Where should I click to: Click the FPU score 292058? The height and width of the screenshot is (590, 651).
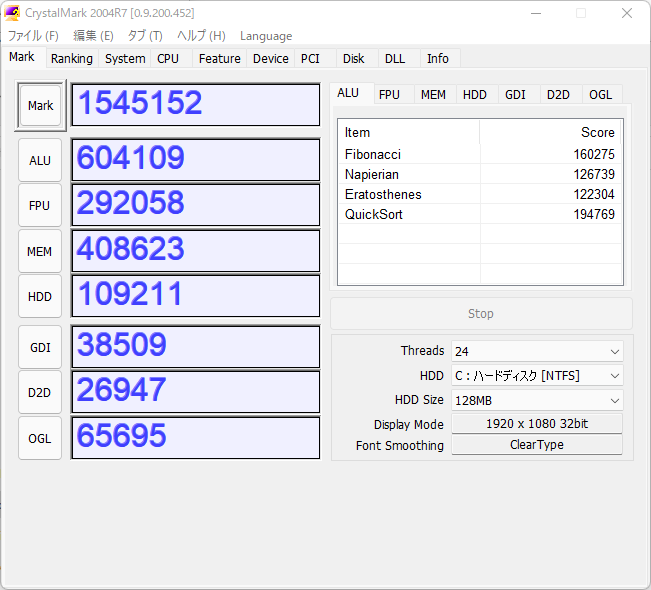pyautogui.click(x=196, y=205)
